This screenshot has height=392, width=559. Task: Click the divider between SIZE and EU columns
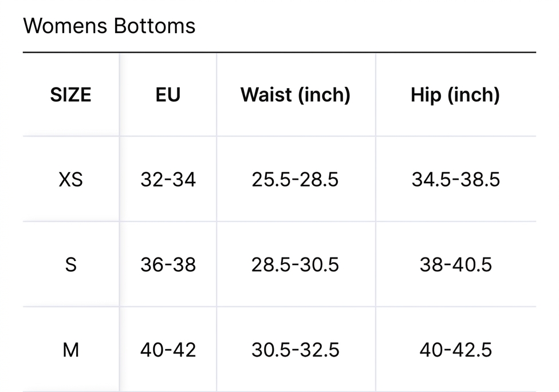(x=120, y=223)
